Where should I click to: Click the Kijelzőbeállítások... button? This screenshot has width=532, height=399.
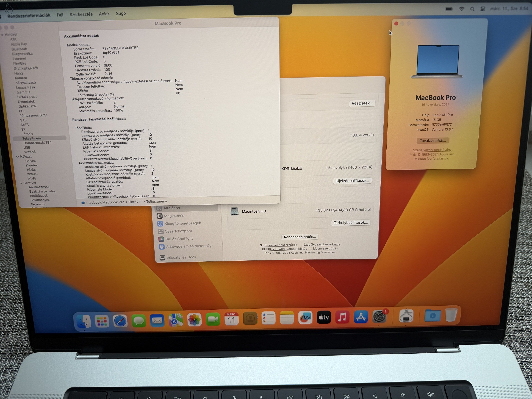[352, 181]
